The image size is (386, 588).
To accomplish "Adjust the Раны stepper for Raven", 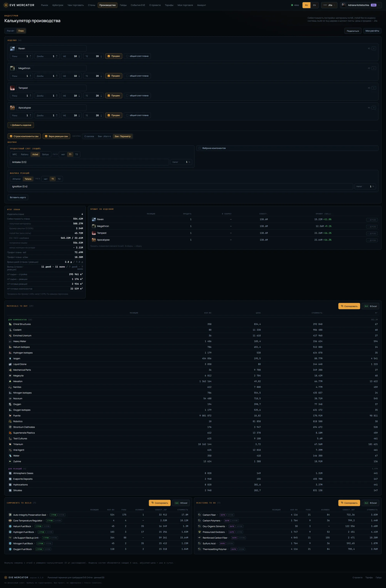I will point(30,56).
